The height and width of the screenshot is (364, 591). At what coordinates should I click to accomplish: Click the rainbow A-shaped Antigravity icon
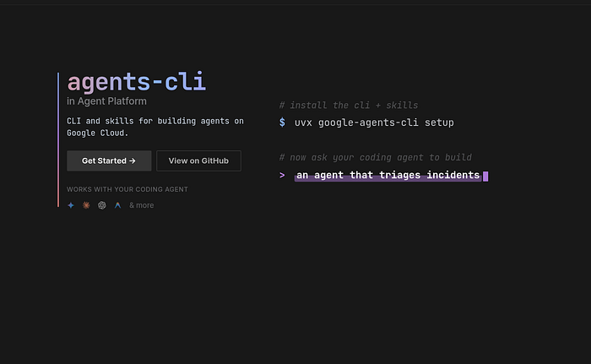pos(117,205)
